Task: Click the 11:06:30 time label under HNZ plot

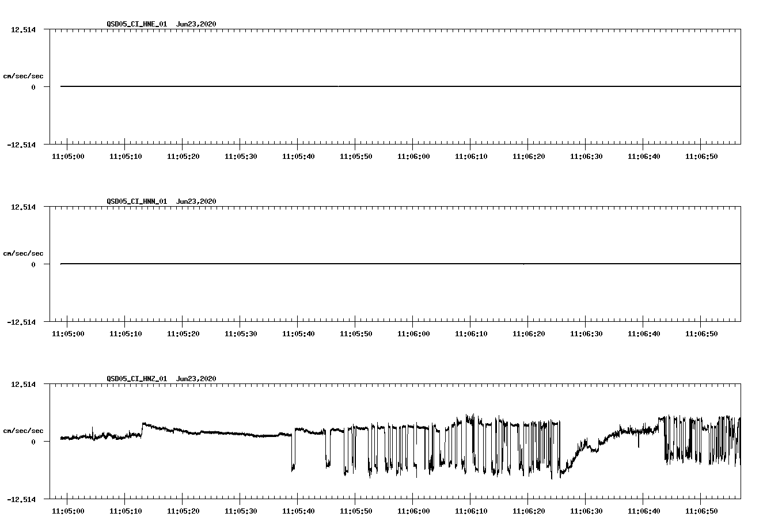Action: [586, 511]
